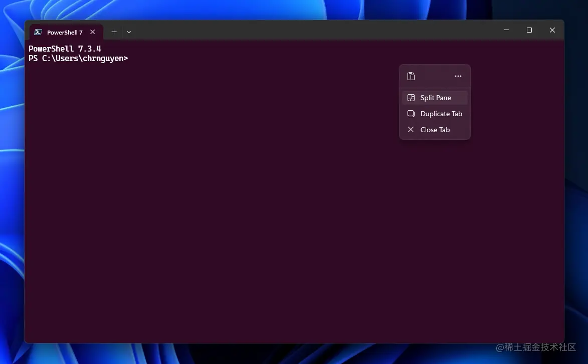Click the Duplicate Tab icon
Screen dimensions: 588x364
(411, 114)
